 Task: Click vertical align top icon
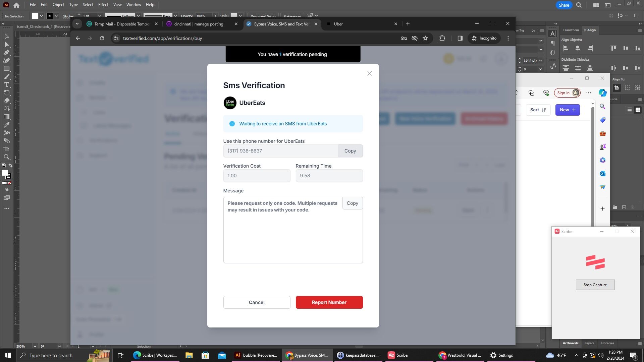click(x=613, y=48)
